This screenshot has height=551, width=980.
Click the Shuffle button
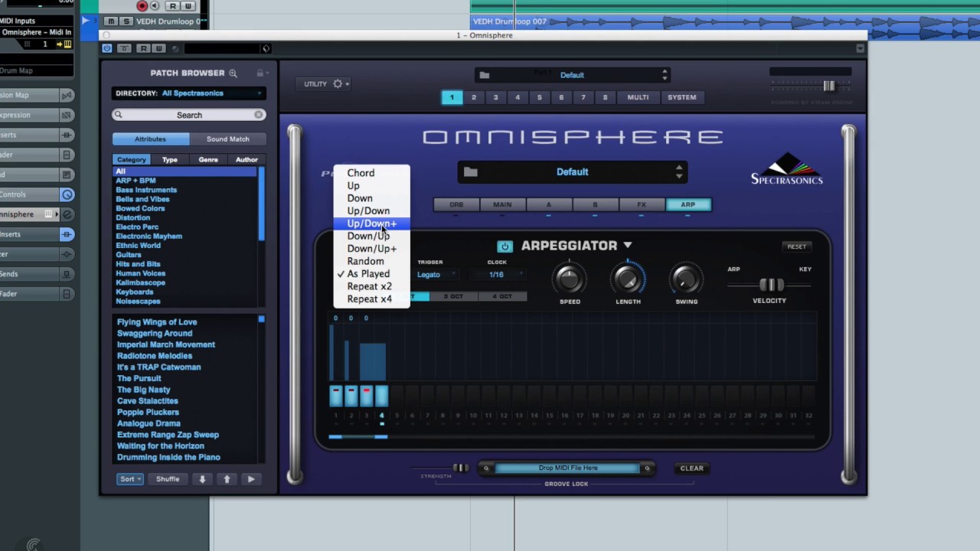pyautogui.click(x=168, y=479)
